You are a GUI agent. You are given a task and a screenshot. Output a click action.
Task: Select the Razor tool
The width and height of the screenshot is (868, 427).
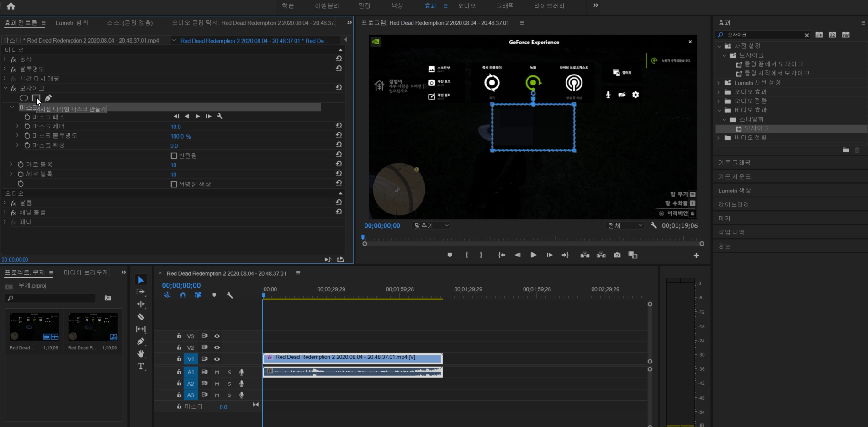pos(141,317)
